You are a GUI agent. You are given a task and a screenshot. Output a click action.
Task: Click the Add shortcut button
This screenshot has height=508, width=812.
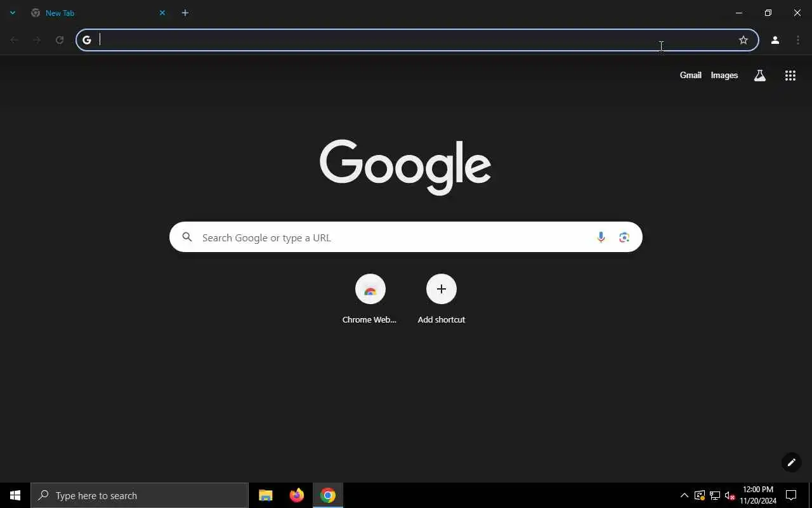click(x=442, y=300)
